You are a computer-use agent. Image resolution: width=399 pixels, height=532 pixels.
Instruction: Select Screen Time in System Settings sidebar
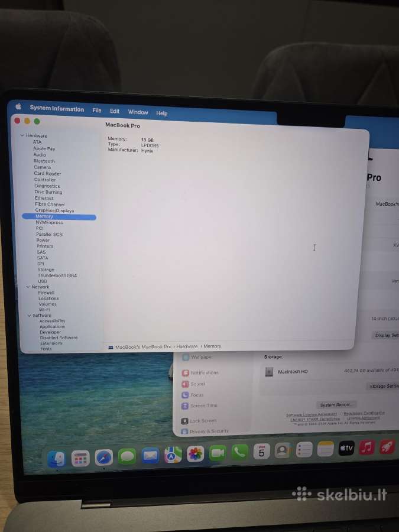coord(199,406)
